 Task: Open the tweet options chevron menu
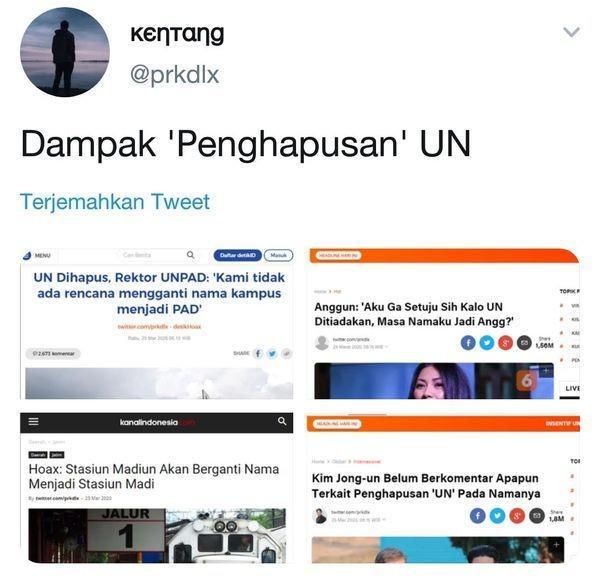[571, 31]
